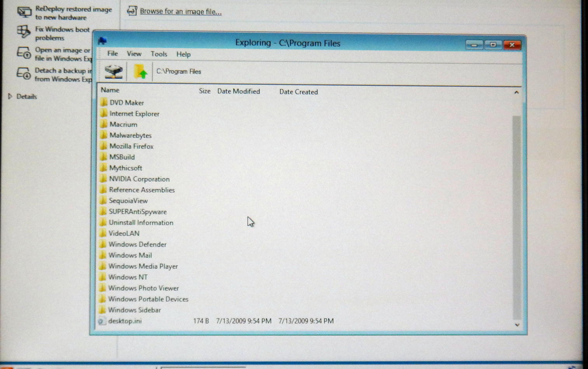Image resolution: width=588 pixels, height=369 pixels.
Task: Expand the Details section triangle
Action: (x=10, y=96)
